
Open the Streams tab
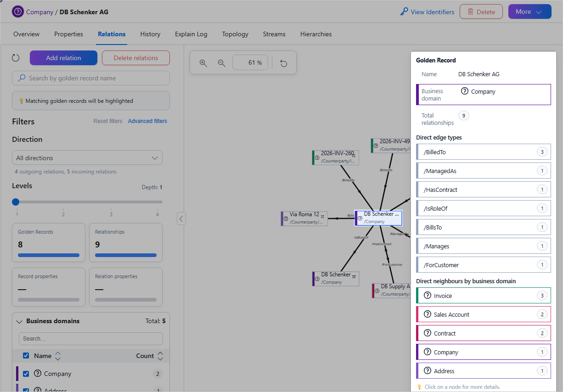click(x=274, y=34)
